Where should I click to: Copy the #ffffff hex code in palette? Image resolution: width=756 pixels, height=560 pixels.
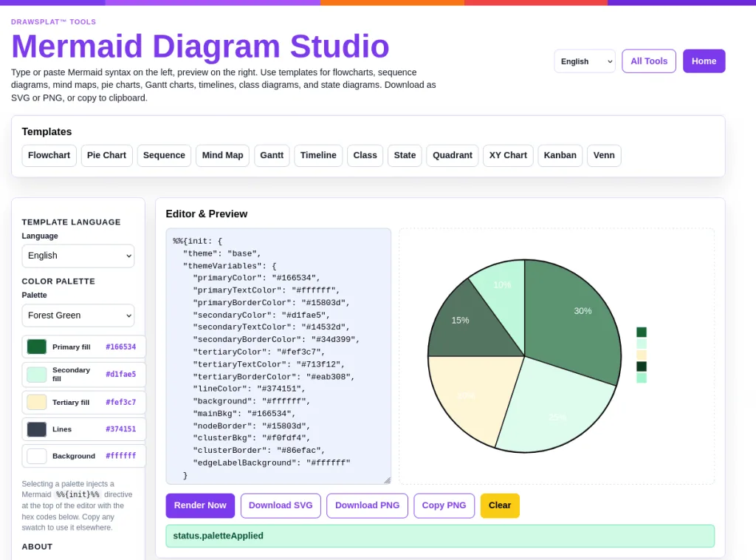120,456
